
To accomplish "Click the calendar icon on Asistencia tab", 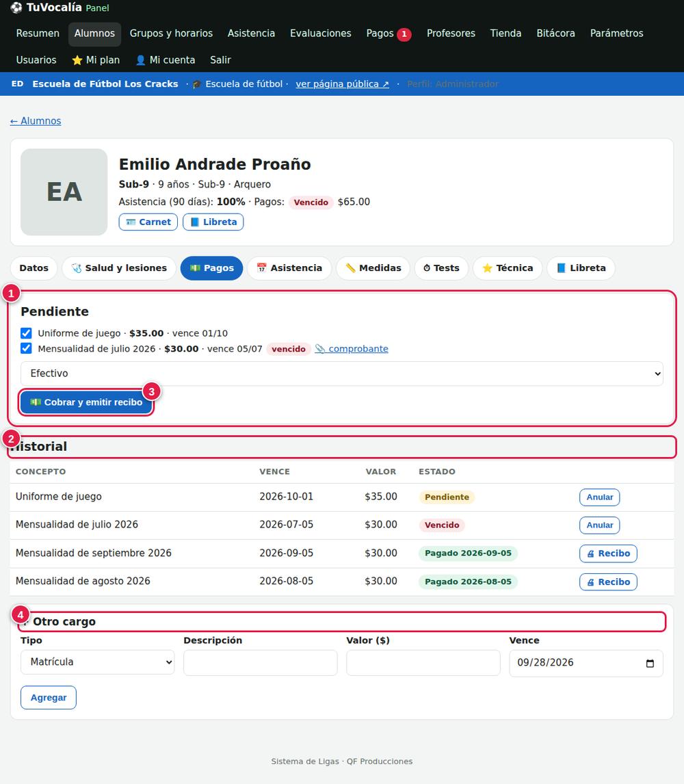I will pyautogui.click(x=261, y=268).
